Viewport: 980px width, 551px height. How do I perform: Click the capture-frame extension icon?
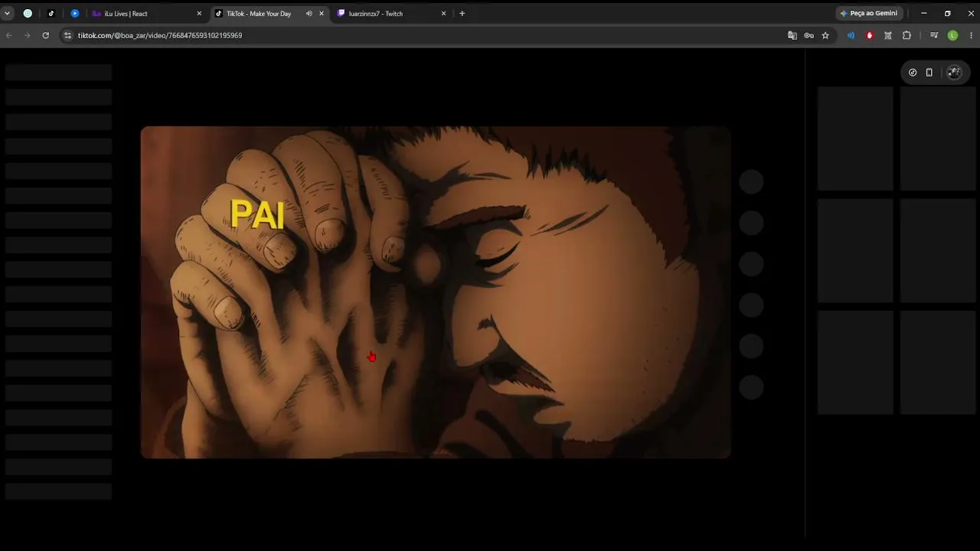888,35
